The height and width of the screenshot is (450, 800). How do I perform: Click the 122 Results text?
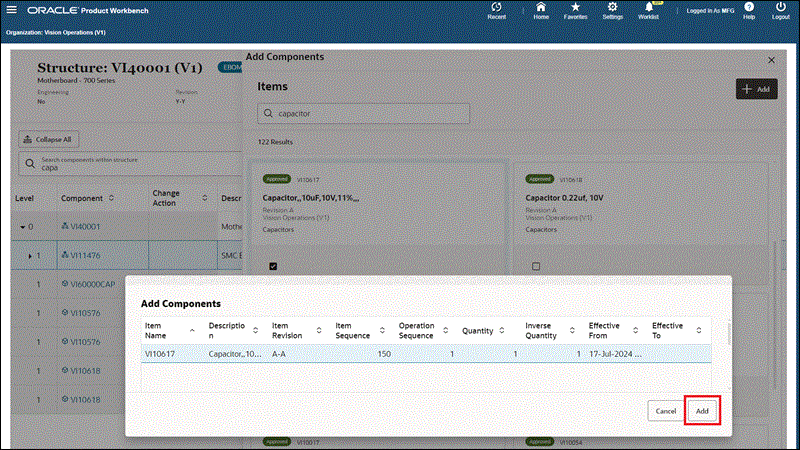pyautogui.click(x=276, y=142)
